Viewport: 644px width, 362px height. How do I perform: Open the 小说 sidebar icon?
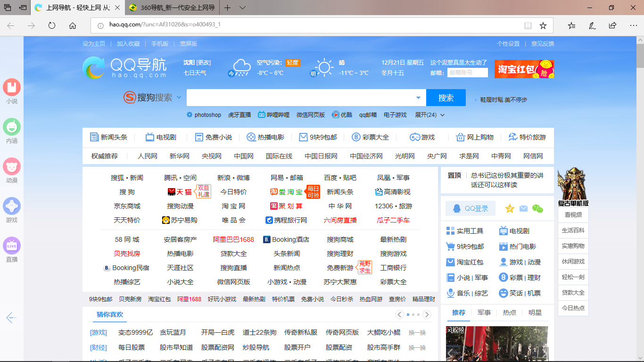(12, 87)
